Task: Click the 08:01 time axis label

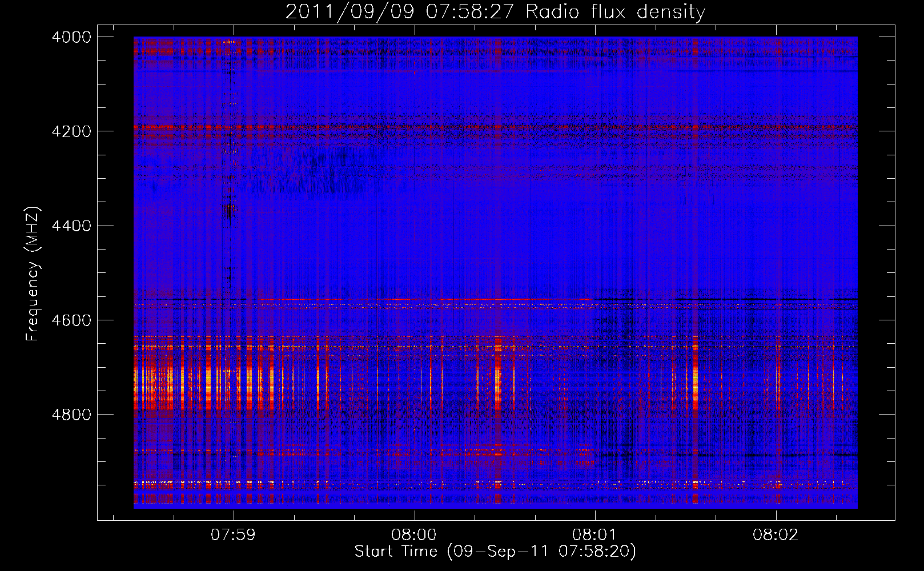Action: (x=594, y=535)
